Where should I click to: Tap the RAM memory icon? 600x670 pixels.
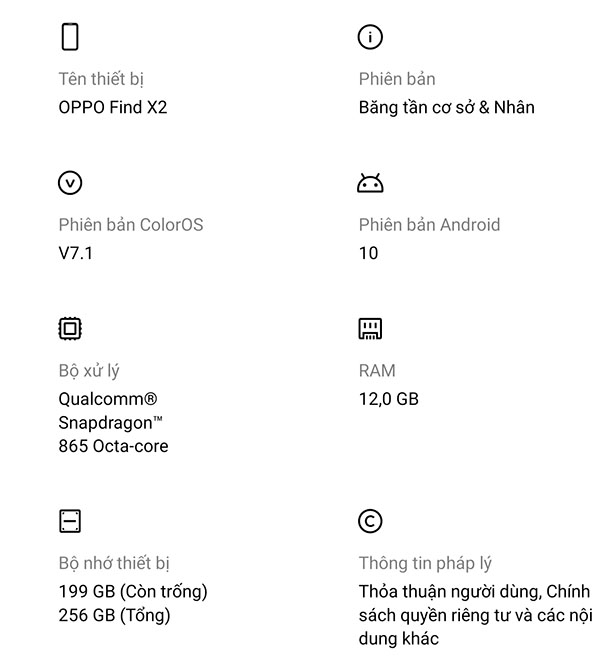pyautogui.click(x=370, y=329)
